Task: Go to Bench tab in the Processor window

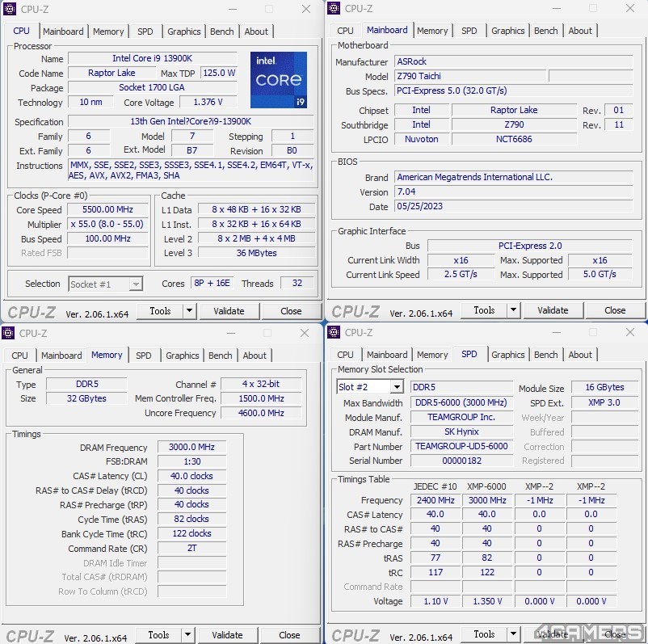Action: pyautogui.click(x=222, y=32)
